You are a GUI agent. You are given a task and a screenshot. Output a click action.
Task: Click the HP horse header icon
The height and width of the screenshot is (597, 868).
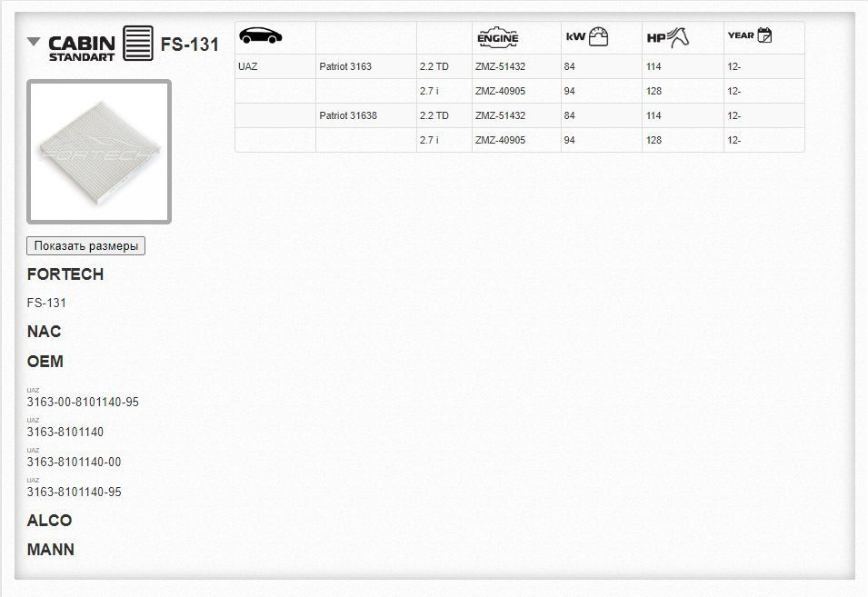pyautogui.click(x=668, y=37)
